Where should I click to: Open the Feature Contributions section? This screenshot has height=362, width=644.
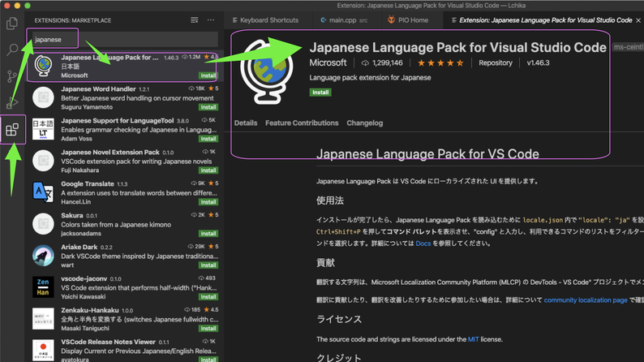[x=302, y=123]
